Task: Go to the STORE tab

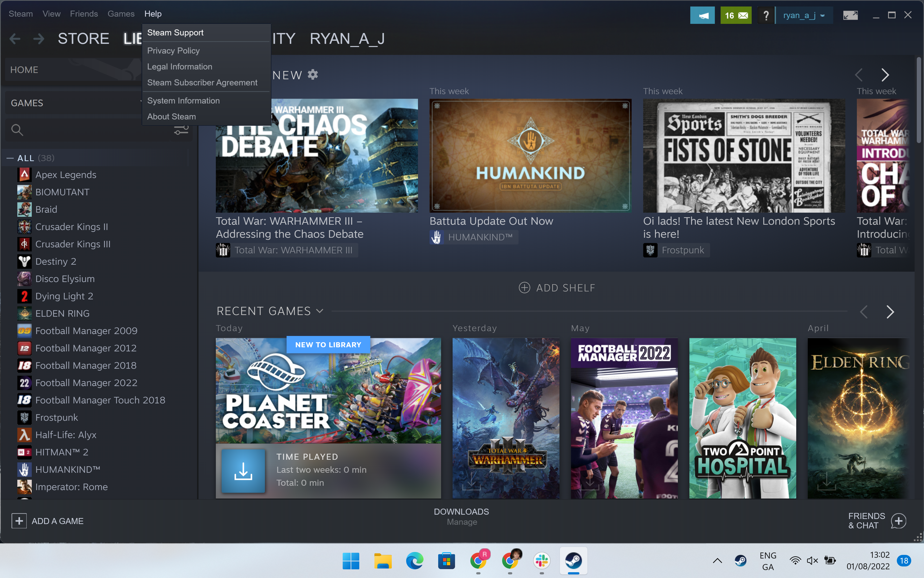Action: (x=84, y=39)
